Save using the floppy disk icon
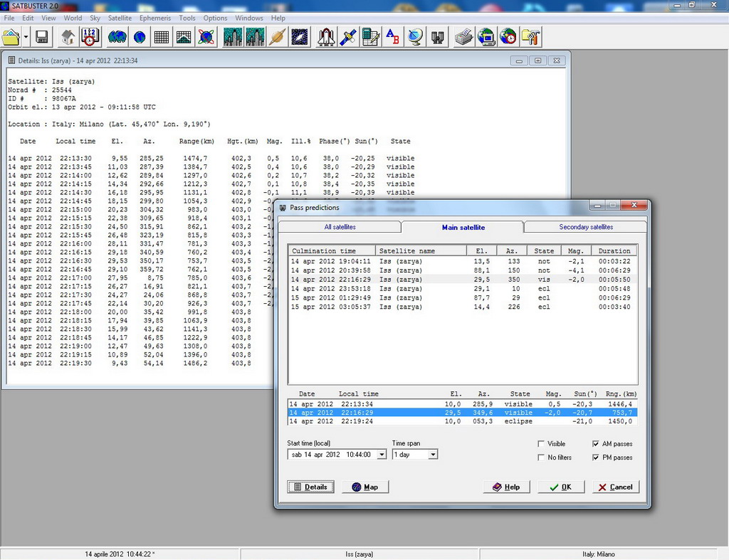 (x=42, y=37)
